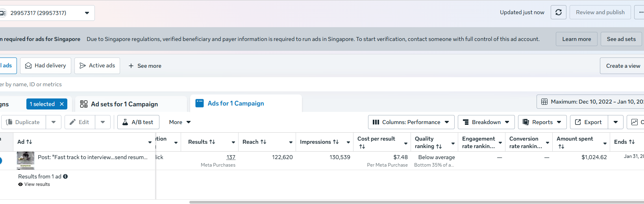The height and width of the screenshot is (204, 644).
Task: Click the info icon beside Results from 1 ad
Action: click(65, 176)
